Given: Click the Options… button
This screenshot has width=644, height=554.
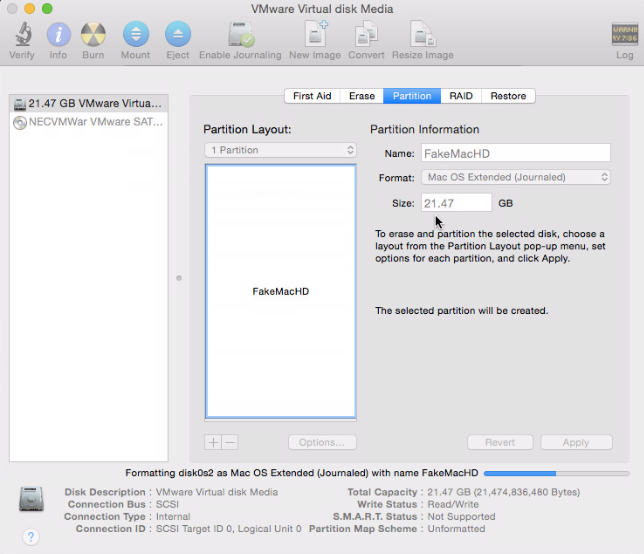Looking at the screenshot, I should (322, 442).
